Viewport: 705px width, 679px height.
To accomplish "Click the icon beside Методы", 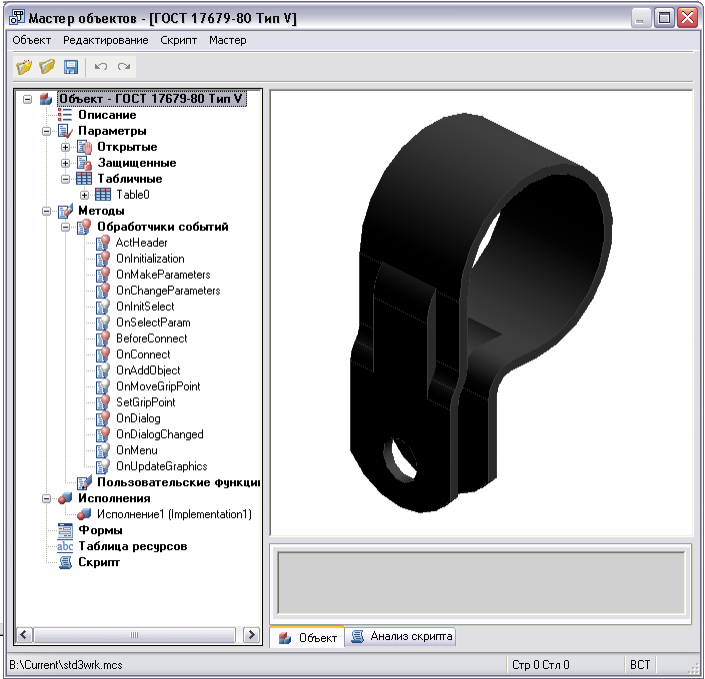I will pos(65,210).
